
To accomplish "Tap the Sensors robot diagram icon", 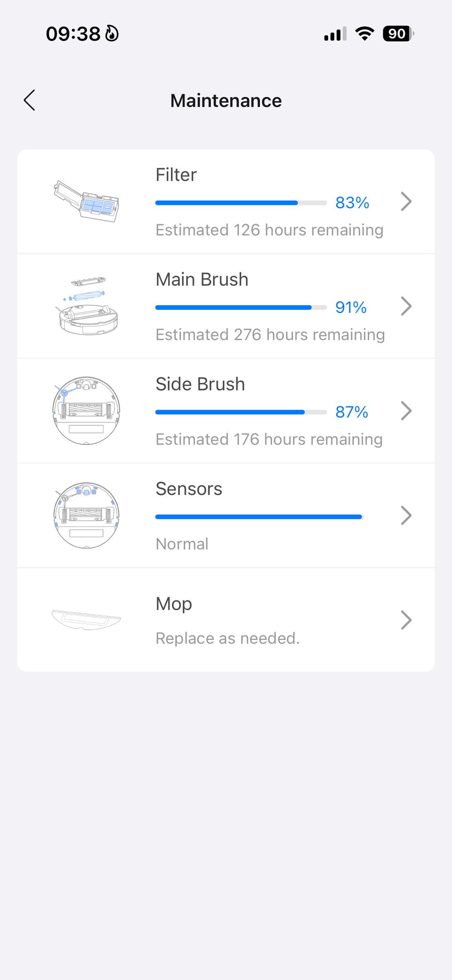I will [86, 515].
